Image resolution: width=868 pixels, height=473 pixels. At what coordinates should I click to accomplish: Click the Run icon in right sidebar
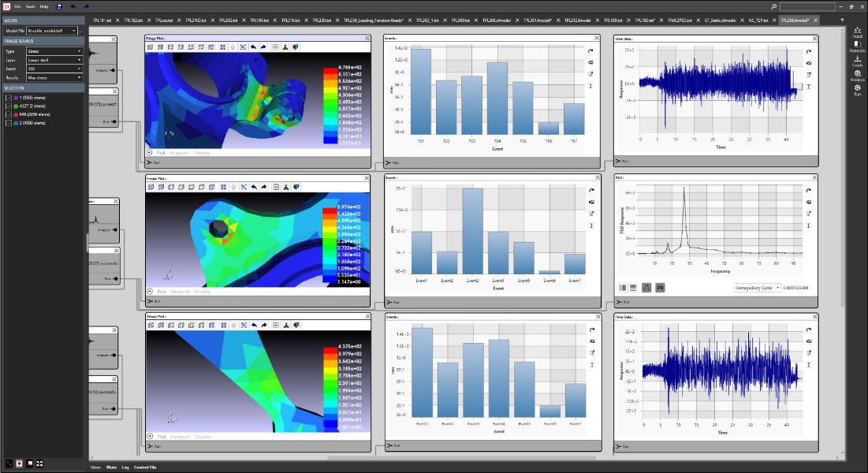click(x=857, y=90)
